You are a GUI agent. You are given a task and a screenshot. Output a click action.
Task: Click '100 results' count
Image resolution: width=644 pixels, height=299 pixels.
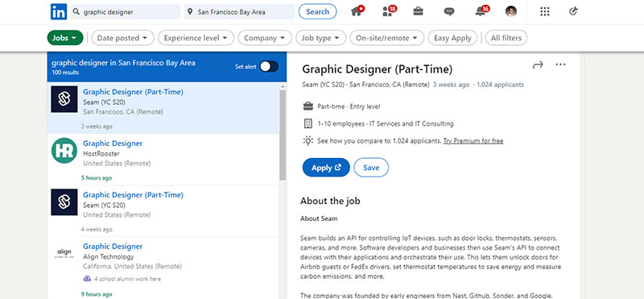coord(65,73)
